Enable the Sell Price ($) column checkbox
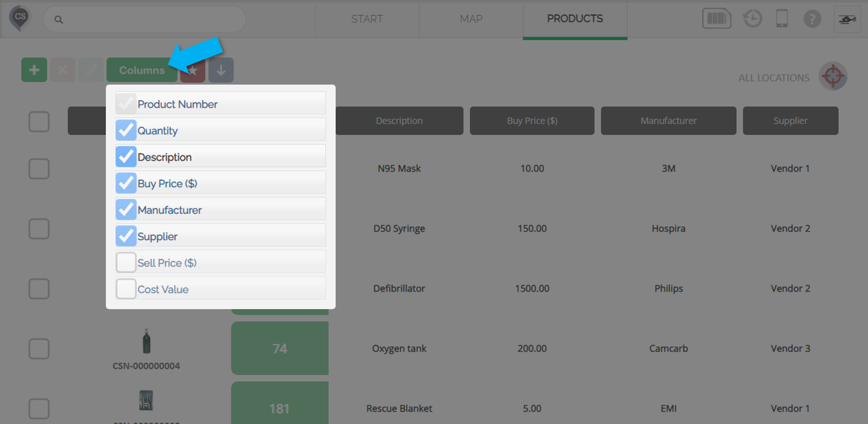Screen dimensions: 868x424 tap(126, 263)
